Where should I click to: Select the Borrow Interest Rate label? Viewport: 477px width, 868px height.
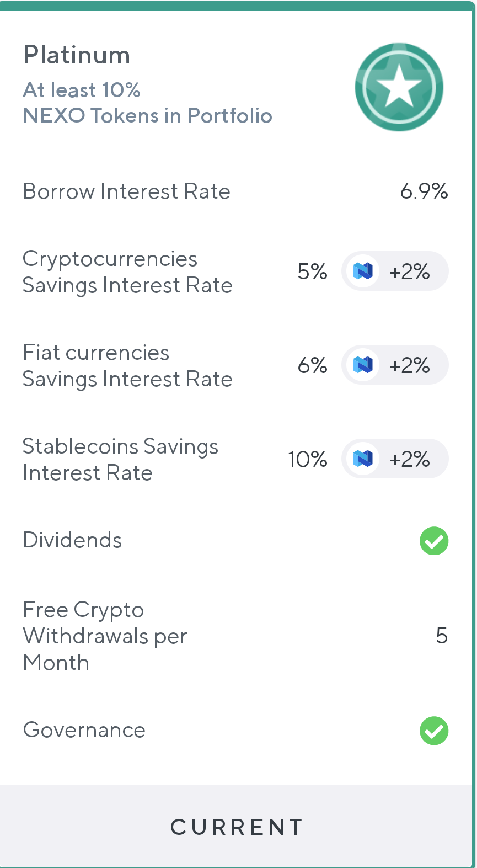click(x=126, y=191)
